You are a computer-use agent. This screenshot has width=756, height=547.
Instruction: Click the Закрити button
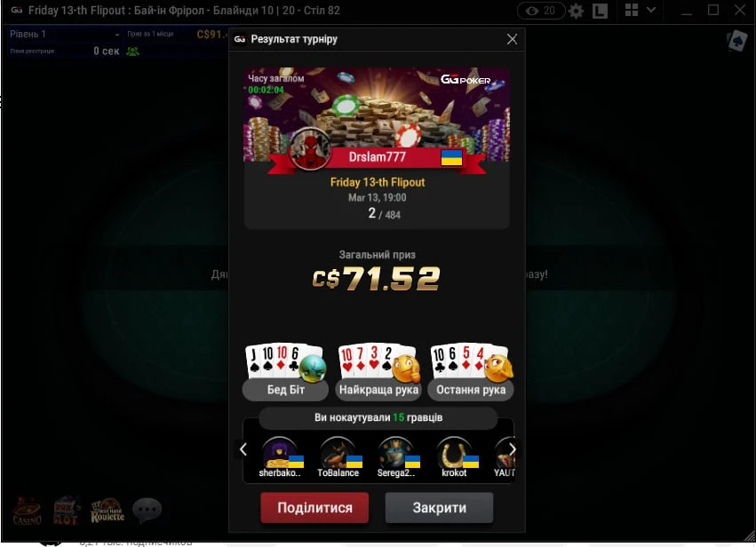(x=439, y=507)
